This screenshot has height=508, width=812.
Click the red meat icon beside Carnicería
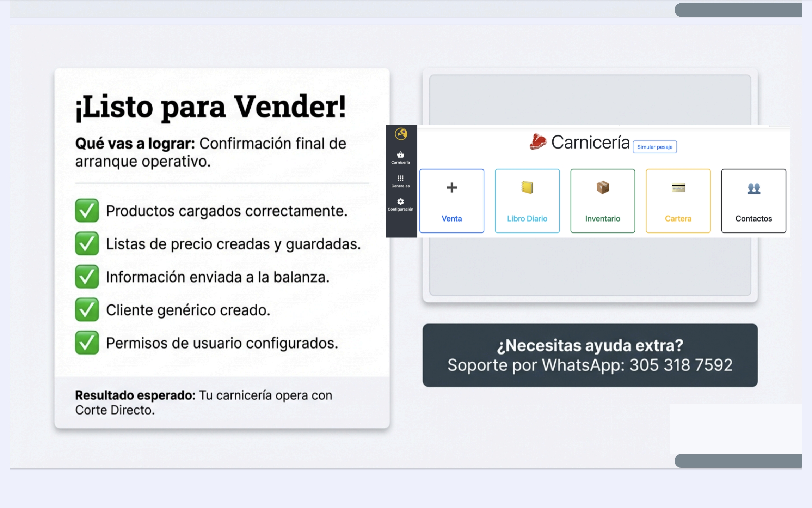point(538,142)
